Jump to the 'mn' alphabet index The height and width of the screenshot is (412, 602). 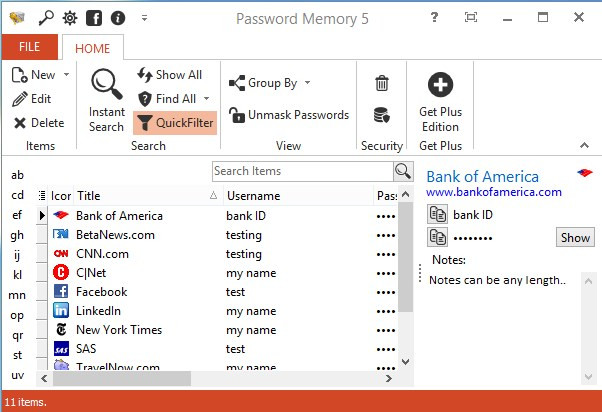click(17, 295)
